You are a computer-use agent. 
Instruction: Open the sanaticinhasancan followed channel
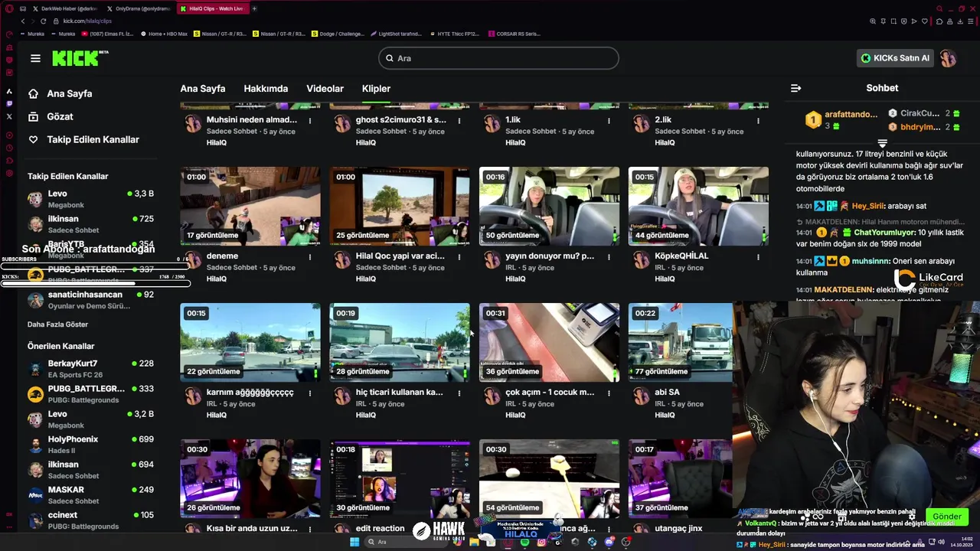click(90, 300)
